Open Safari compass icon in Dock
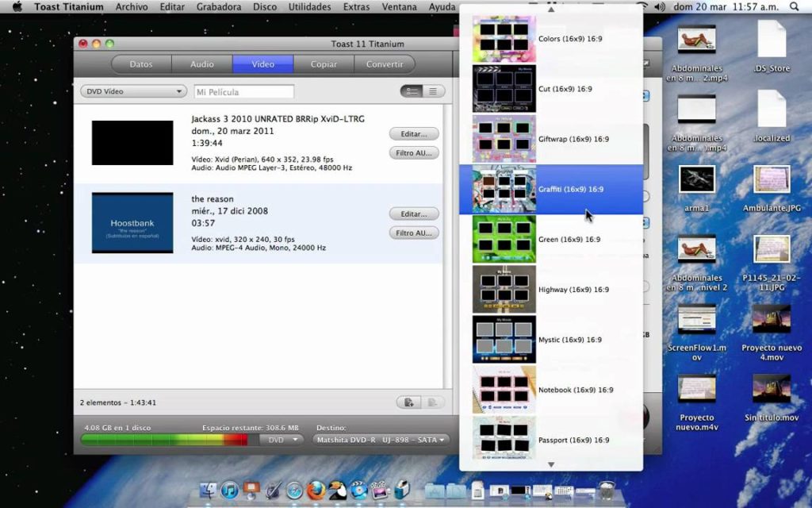812x508 pixels. 295,491
